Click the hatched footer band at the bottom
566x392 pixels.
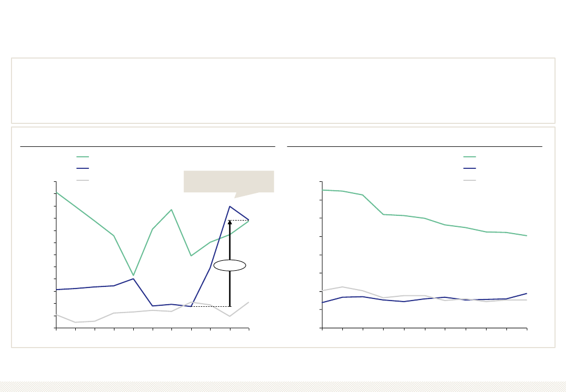tap(283, 387)
